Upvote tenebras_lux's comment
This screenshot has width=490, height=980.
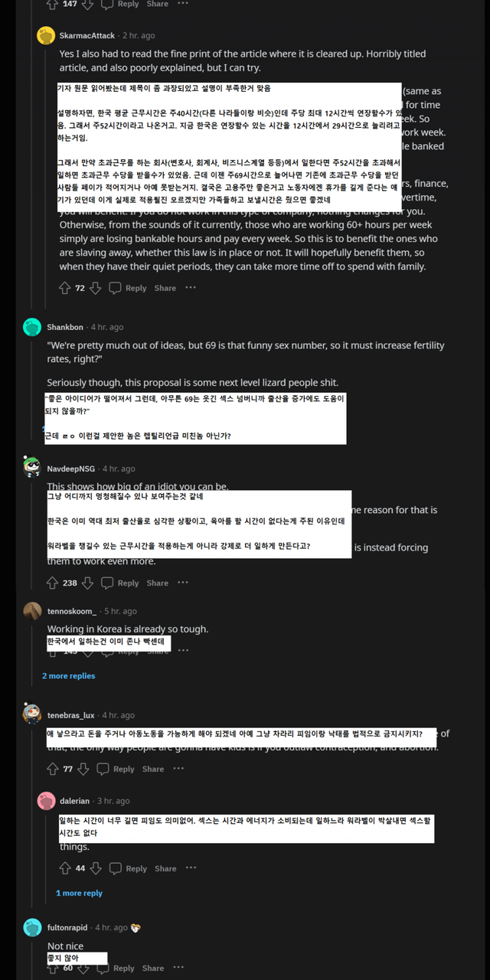[52, 769]
